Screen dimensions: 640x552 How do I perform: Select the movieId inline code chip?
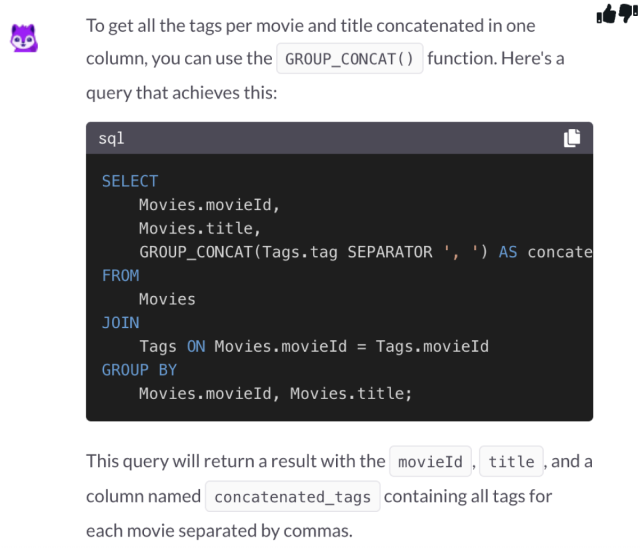click(x=430, y=462)
